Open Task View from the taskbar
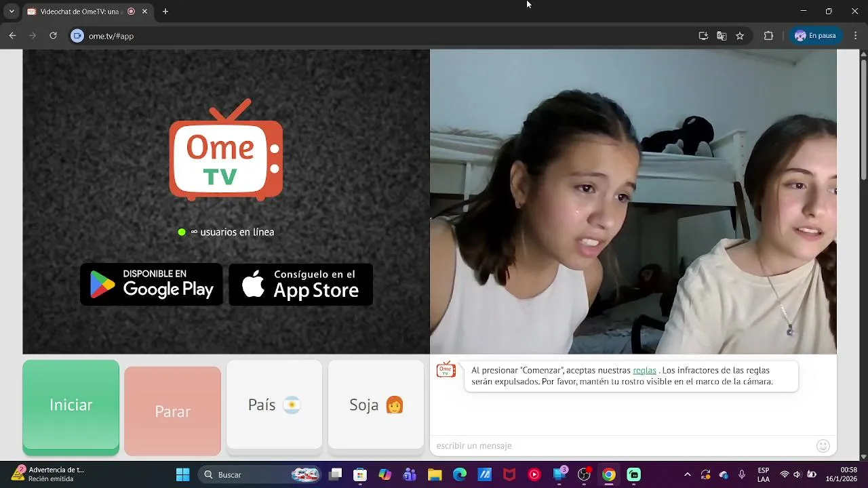Viewport: 868px width, 488px height. (x=336, y=474)
